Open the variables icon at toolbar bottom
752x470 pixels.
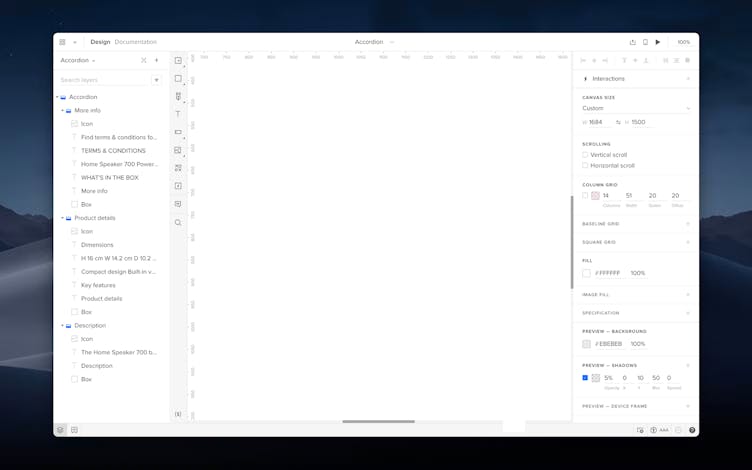coord(178,414)
